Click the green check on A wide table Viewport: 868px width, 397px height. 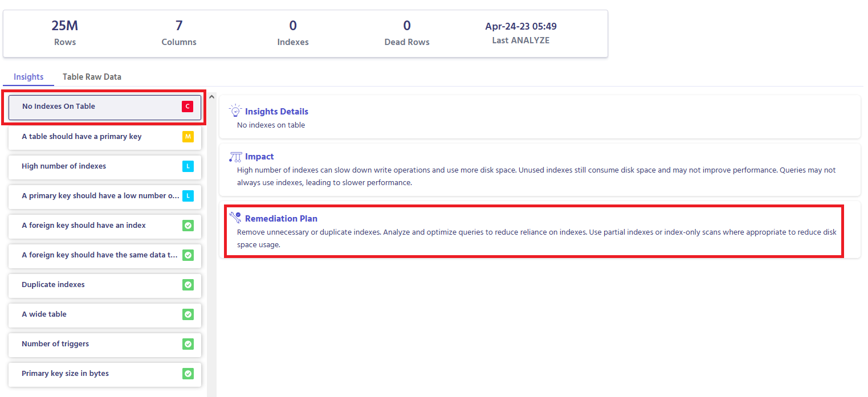pos(188,314)
